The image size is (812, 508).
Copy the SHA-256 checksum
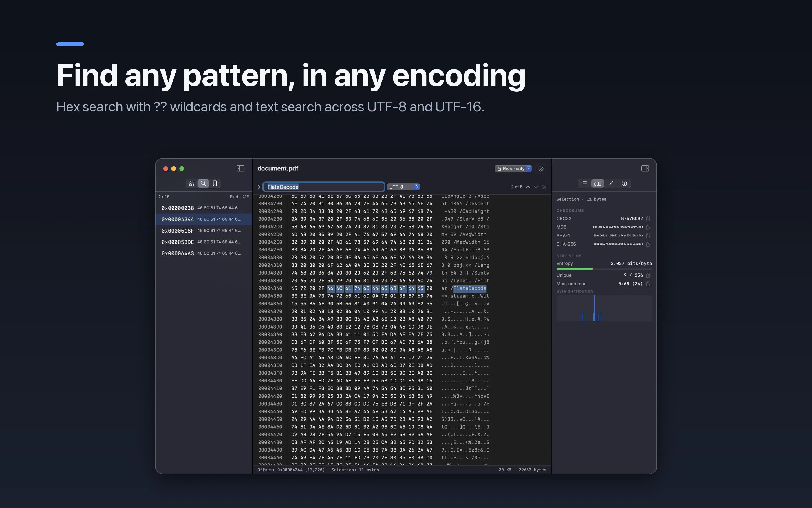point(648,244)
